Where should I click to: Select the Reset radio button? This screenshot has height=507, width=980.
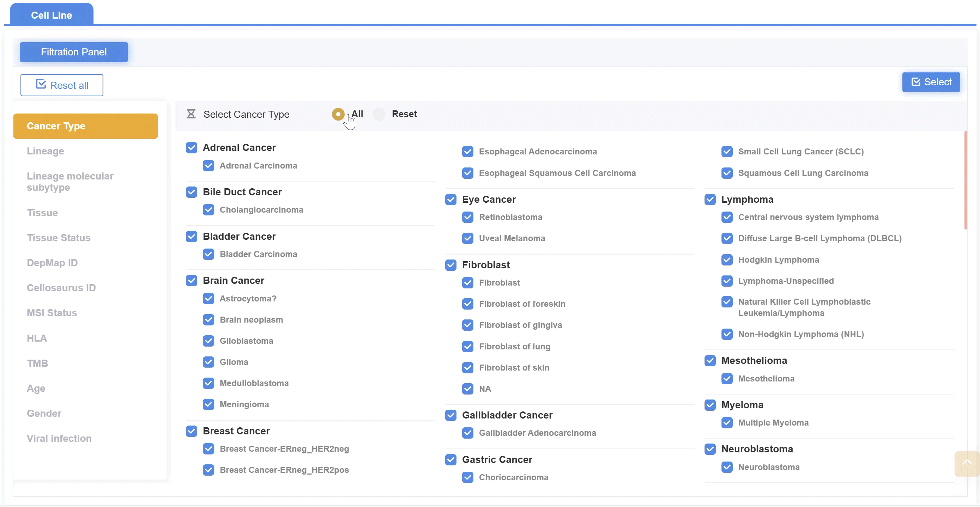click(379, 114)
